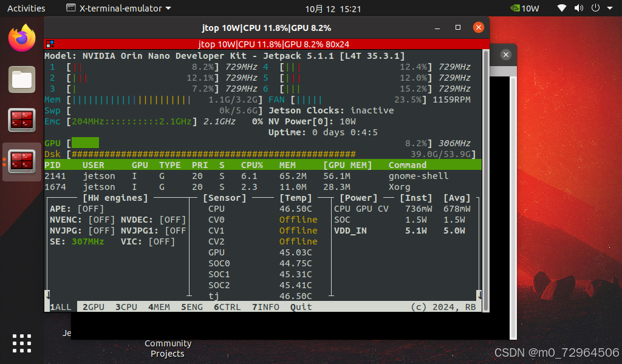Click Quit in the jtop bar
This screenshot has width=622, height=364.
[x=301, y=307]
